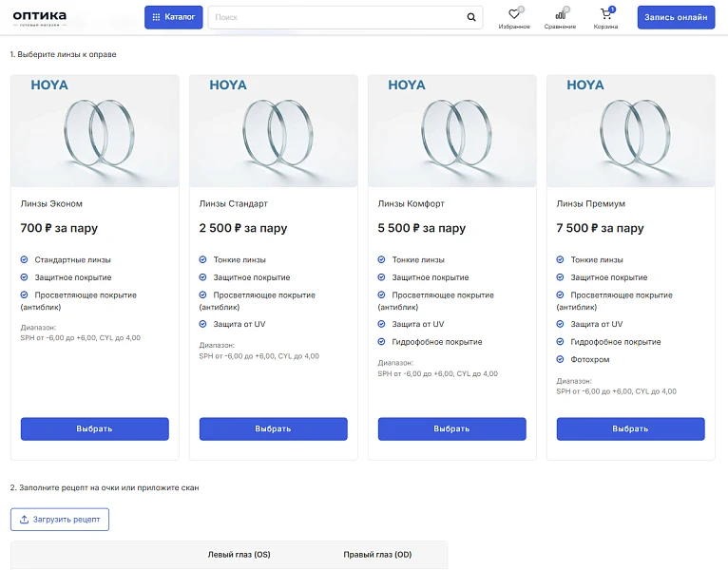728x570 pixels.
Task: Click Загрузить рецепт upload button
Action: [x=60, y=520]
